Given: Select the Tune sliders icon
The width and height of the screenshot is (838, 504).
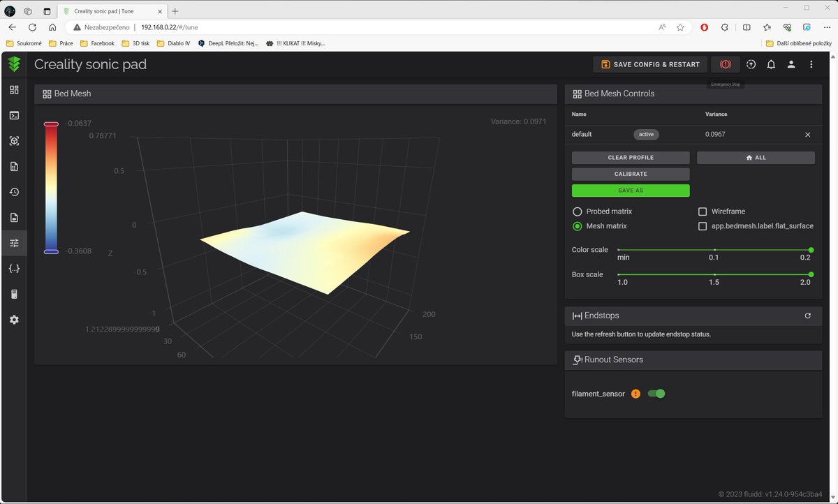Looking at the screenshot, I should point(14,243).
